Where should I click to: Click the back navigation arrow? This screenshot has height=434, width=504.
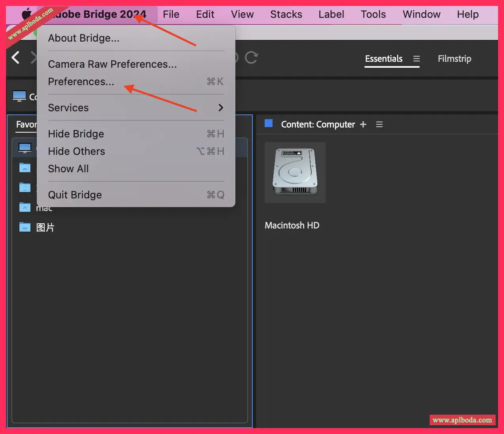pos(15,58)
